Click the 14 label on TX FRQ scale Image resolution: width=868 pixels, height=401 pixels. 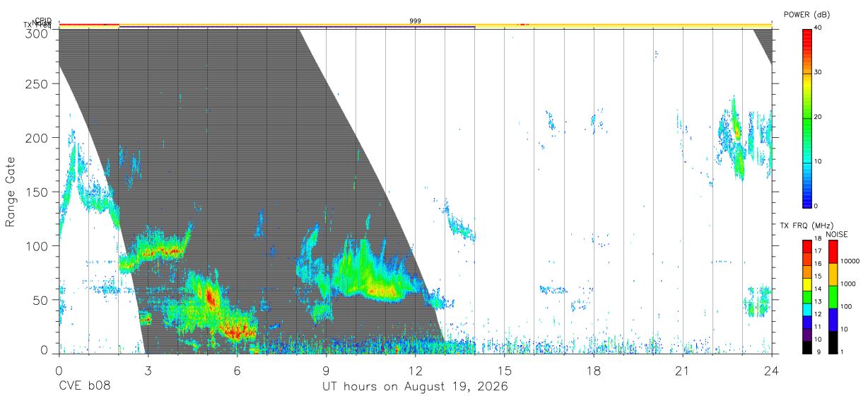pyautogui.click(x=819, y=289)
